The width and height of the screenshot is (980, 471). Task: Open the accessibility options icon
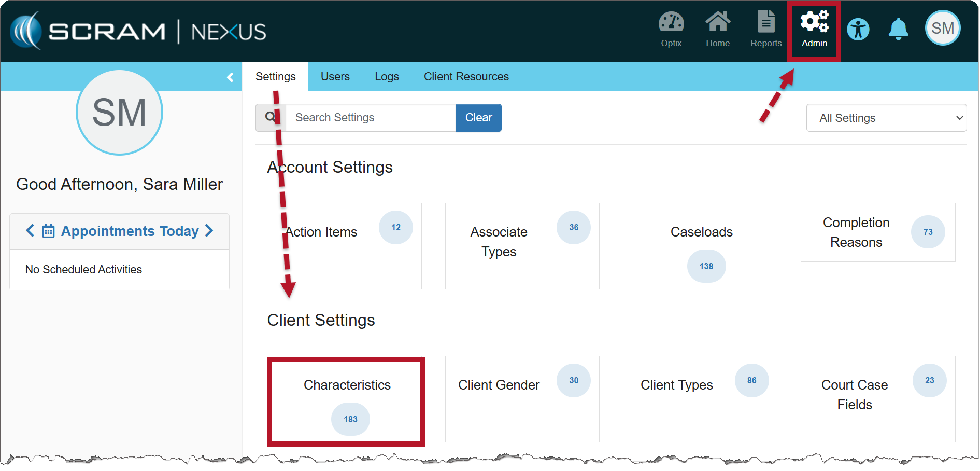858,30
